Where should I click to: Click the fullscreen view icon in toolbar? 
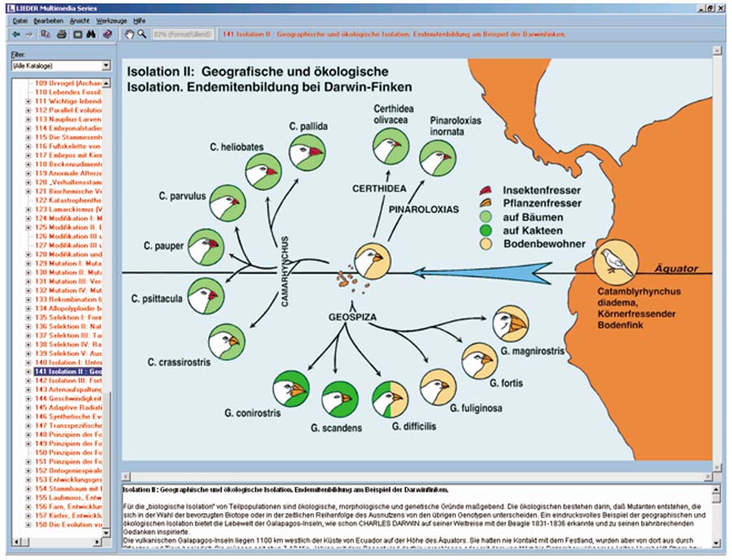(x=77, y=35)
